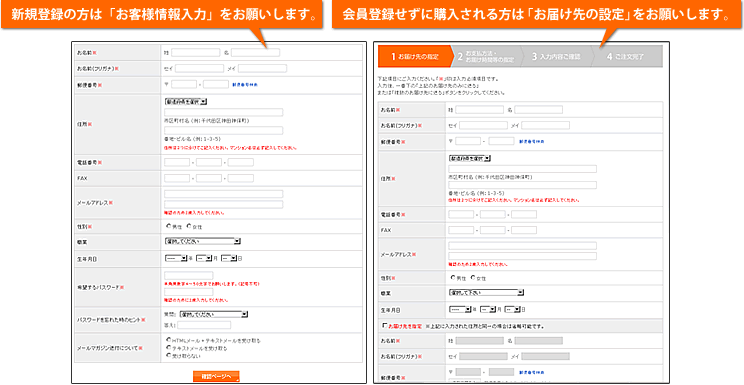
Task: Select 男性 radio in the registration form
Action: click(x=168, y=226)
